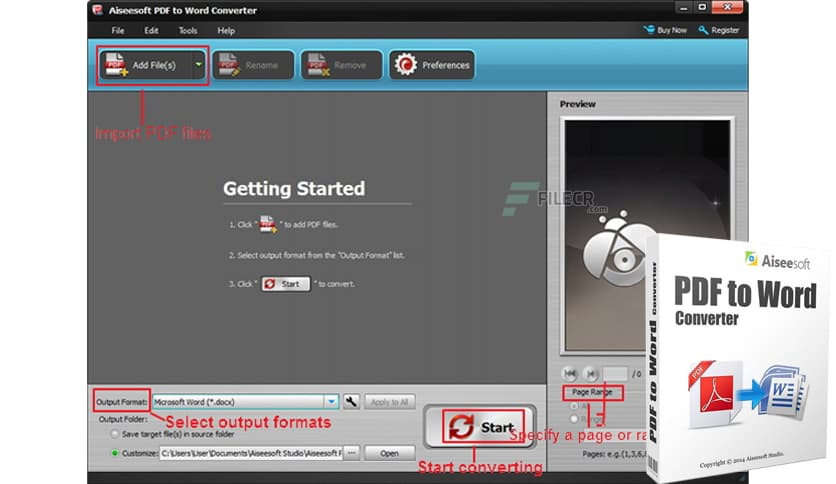Open the File menu

point(118,31)
